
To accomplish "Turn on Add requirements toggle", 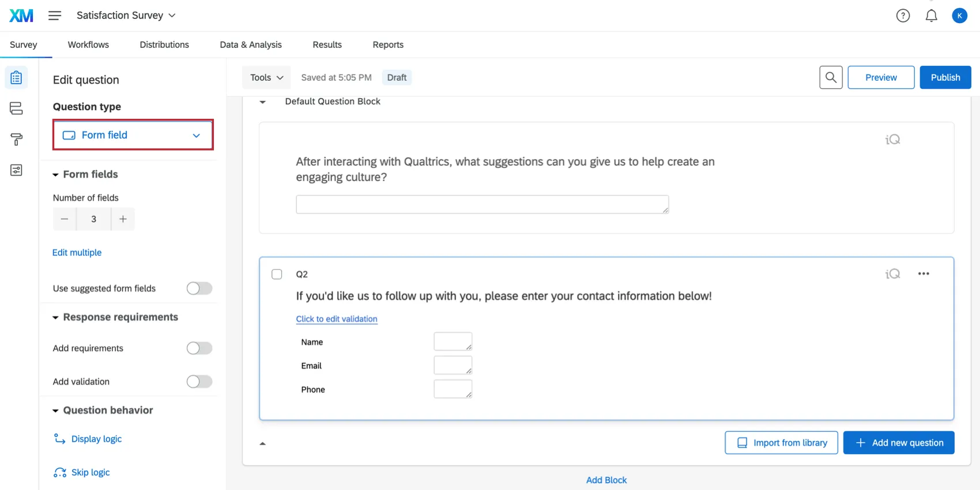I will click(199, 348).
